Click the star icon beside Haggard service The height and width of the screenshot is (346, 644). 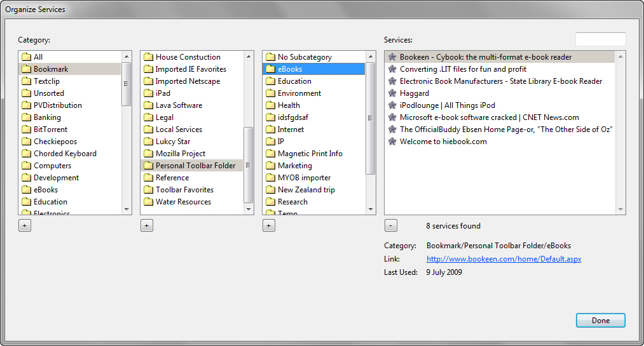[392, 93]
